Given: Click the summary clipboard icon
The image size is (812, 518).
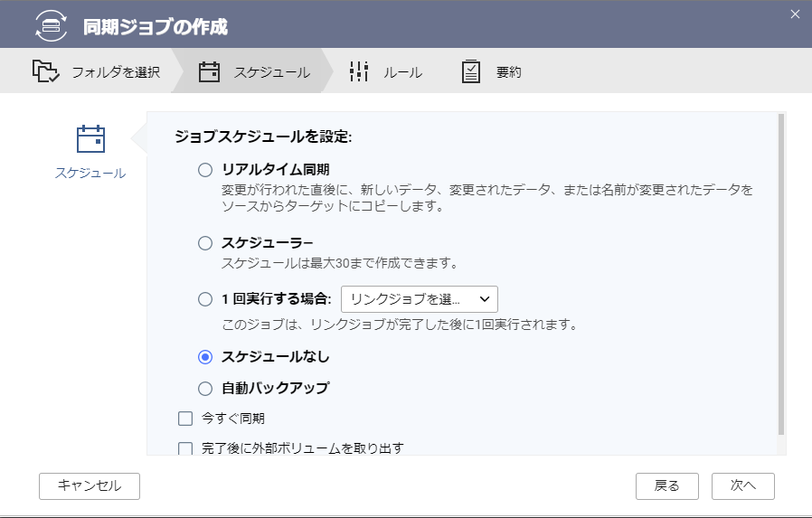Looking at the screenshot, I should 471,71.
